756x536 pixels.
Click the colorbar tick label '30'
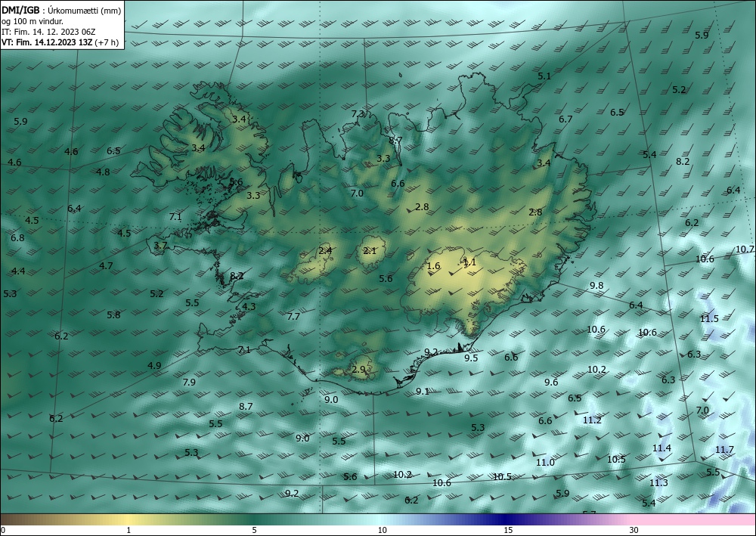(x=634, y=530)
